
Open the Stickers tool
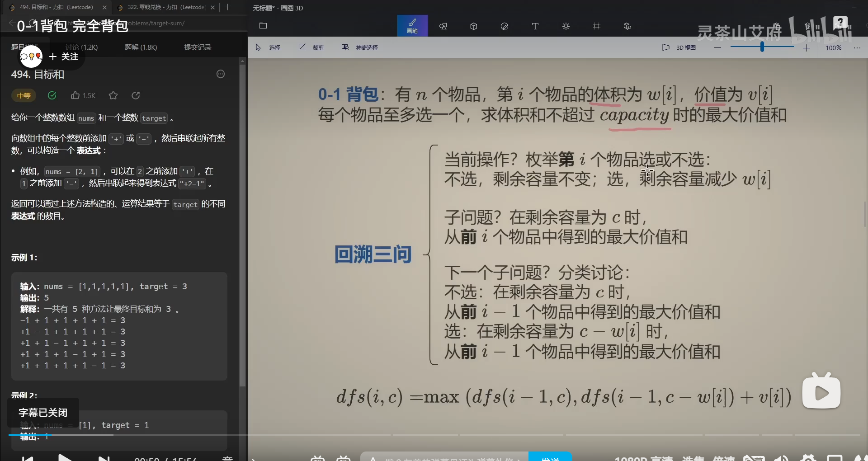504,26
